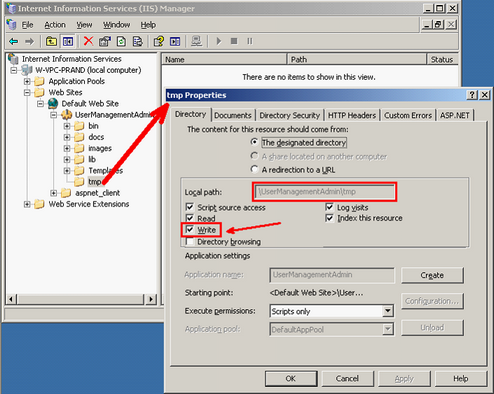The height and width of the screenshot is (394, 494).
Task: Click the Connect to computer toolbar icon
Action: tap(196, 41)
